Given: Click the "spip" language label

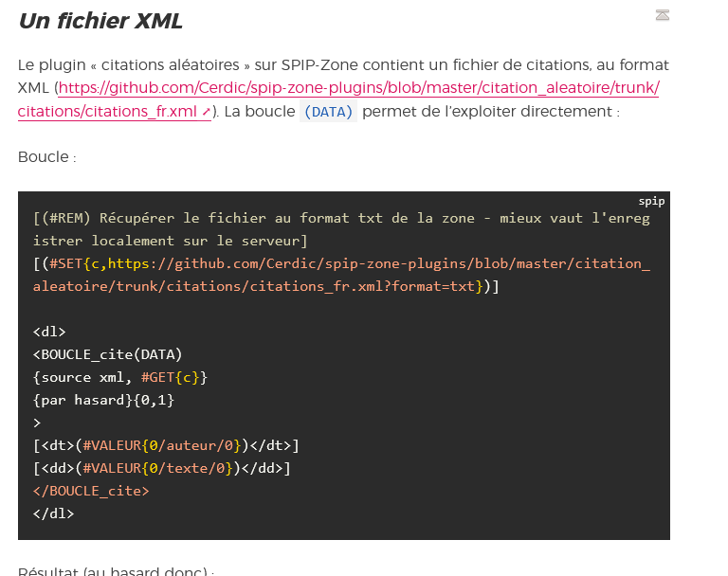Looking at the screenshot, I should [651, 202].
